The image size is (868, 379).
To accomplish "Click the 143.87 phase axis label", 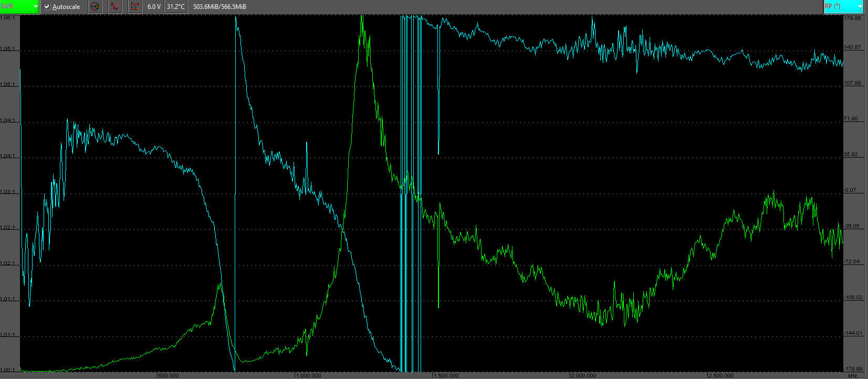I will [853, 47].
